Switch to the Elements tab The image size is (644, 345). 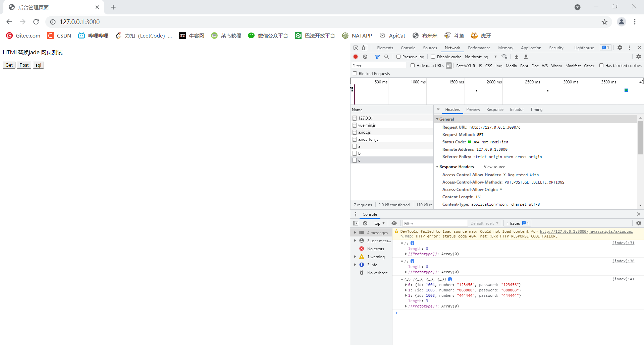pyautogui.click(x=385, y=48)
